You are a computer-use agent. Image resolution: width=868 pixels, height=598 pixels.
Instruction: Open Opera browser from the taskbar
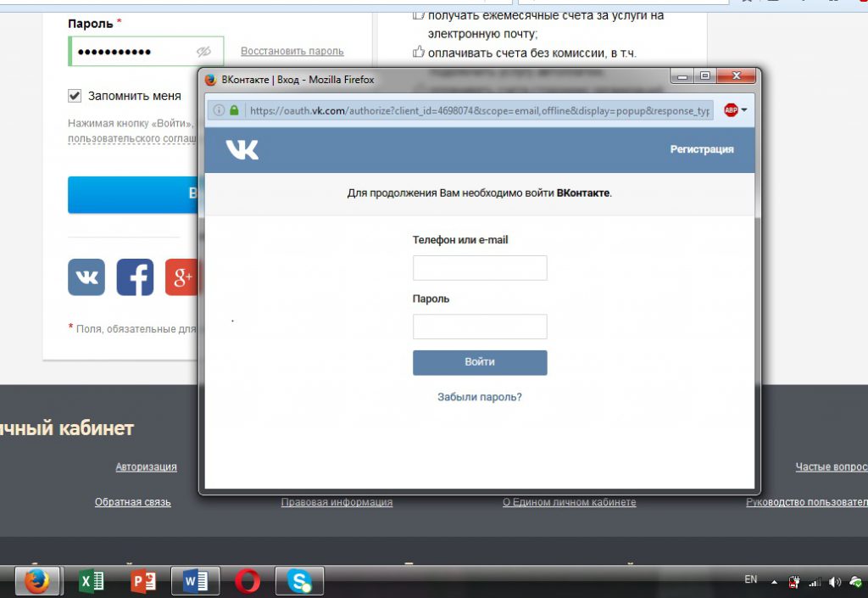click(x=248, y=581)
